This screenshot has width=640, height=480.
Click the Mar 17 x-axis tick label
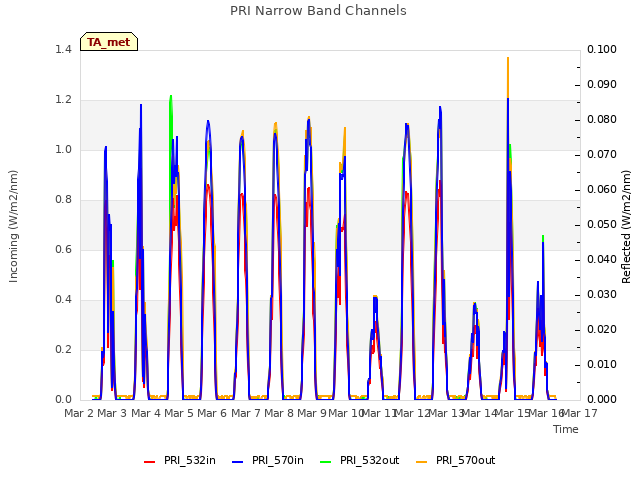(580, 413)
